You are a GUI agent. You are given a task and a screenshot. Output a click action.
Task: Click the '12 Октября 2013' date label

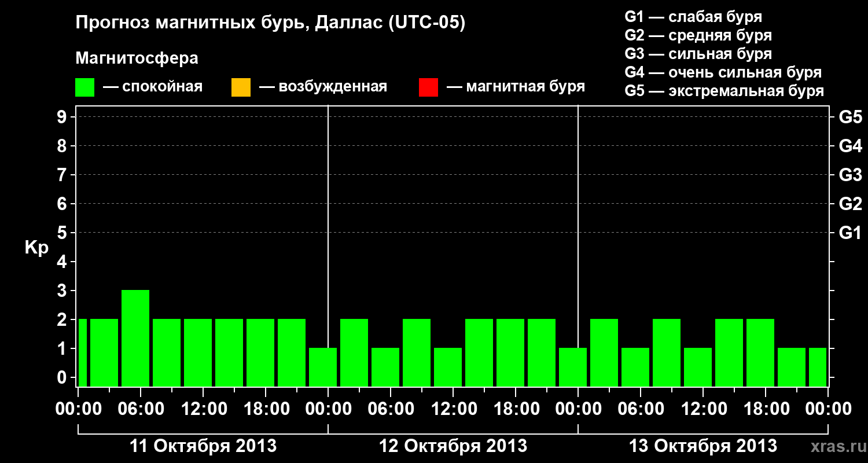(x=453, y=446)
